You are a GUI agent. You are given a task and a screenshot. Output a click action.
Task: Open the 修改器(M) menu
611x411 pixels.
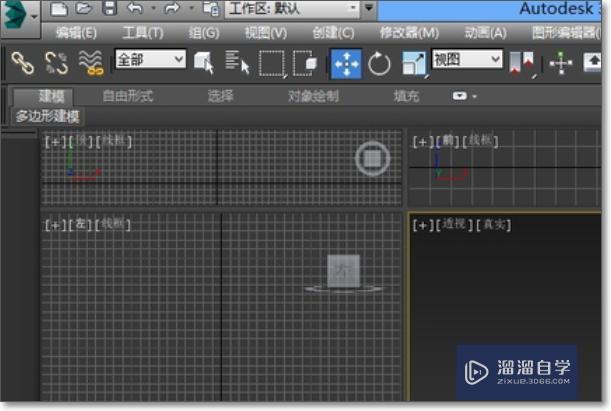point(409,33)
